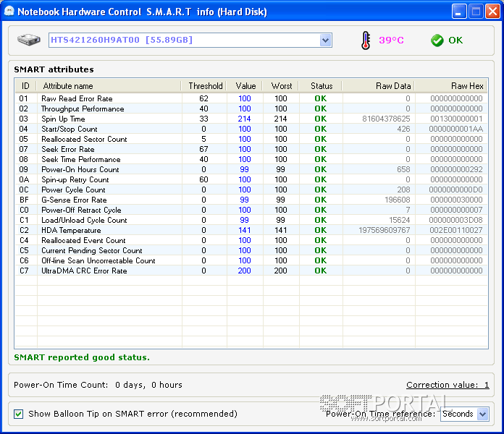Click the Raw Hex column header
504x434 pixels.
[x=451, y=86]
